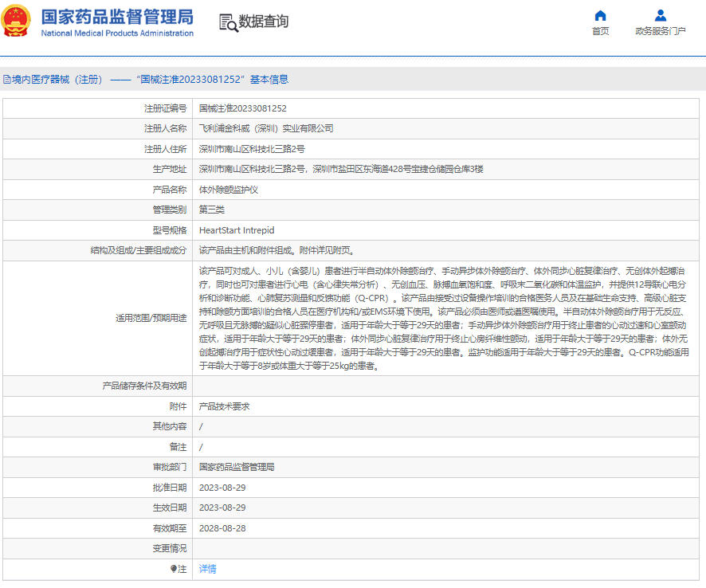
Task: Click the 生产地址 label
Action: click(x=169, y=169)
